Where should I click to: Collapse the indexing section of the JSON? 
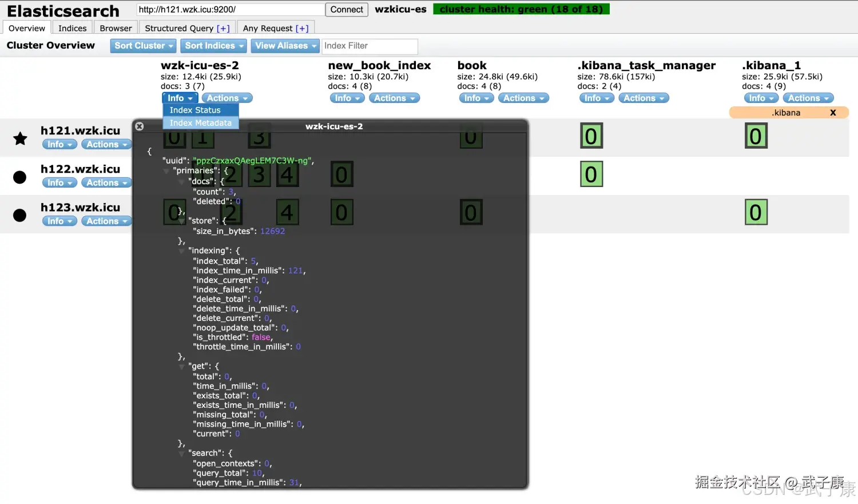181,251
